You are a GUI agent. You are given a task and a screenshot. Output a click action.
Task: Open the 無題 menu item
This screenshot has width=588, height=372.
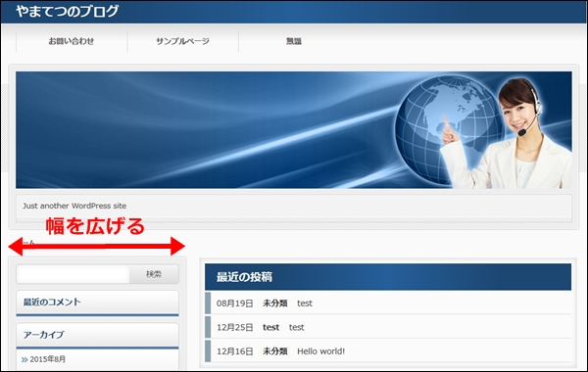click(x=294, y=41)
